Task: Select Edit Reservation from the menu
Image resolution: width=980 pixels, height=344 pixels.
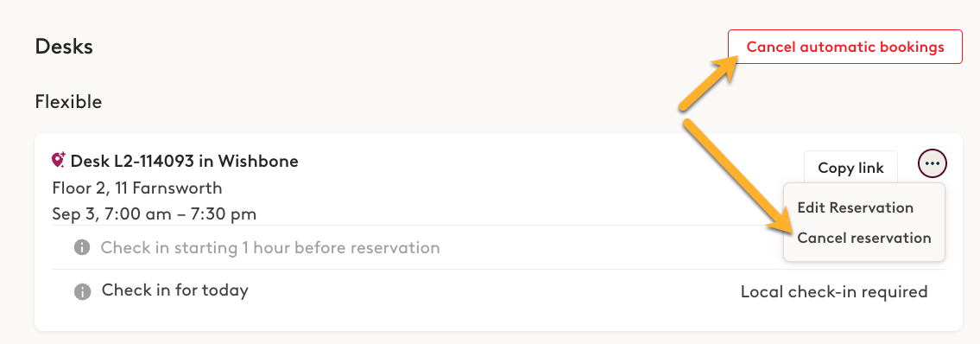Action: tap(855, 207)
